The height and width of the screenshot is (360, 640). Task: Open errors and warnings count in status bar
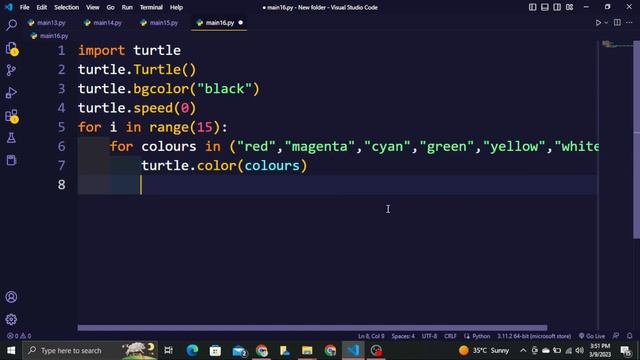pyautogui.click(x=19, y=336)
